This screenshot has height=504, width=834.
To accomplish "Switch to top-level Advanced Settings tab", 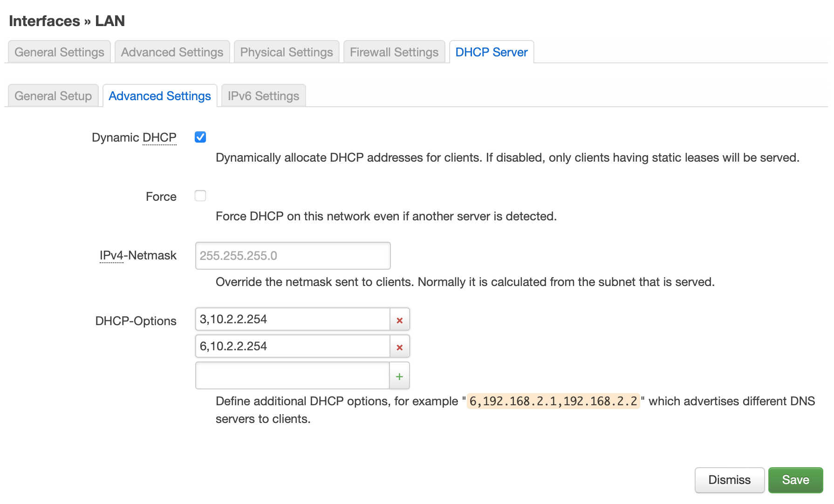I will tap(172, 52).
